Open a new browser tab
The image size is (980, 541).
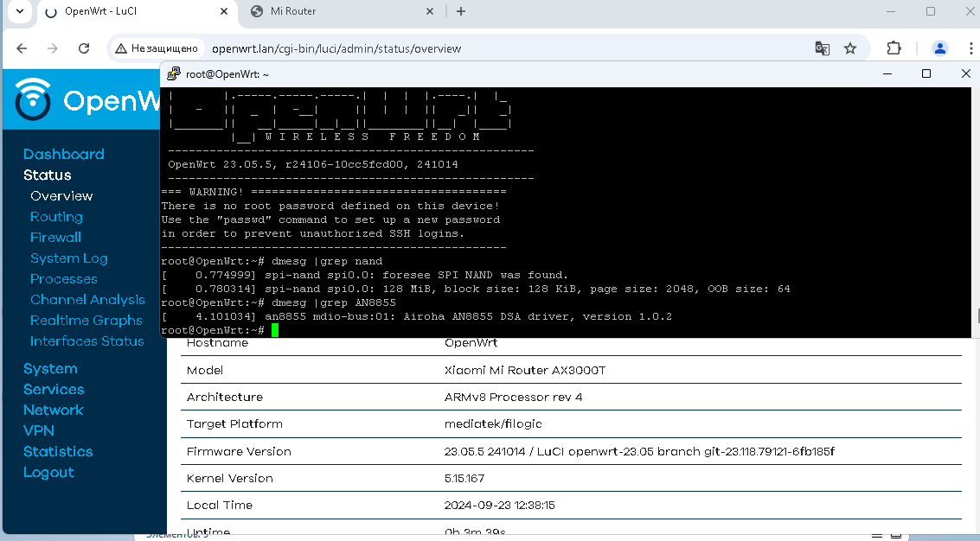[x=461, y=11]
